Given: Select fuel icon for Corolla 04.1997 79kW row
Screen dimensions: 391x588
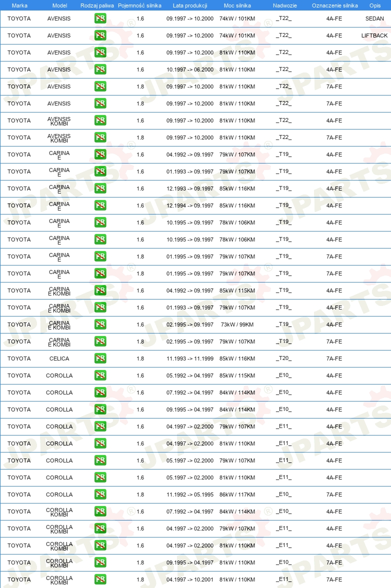Looking at the screenshot, I should pos(100,426).
